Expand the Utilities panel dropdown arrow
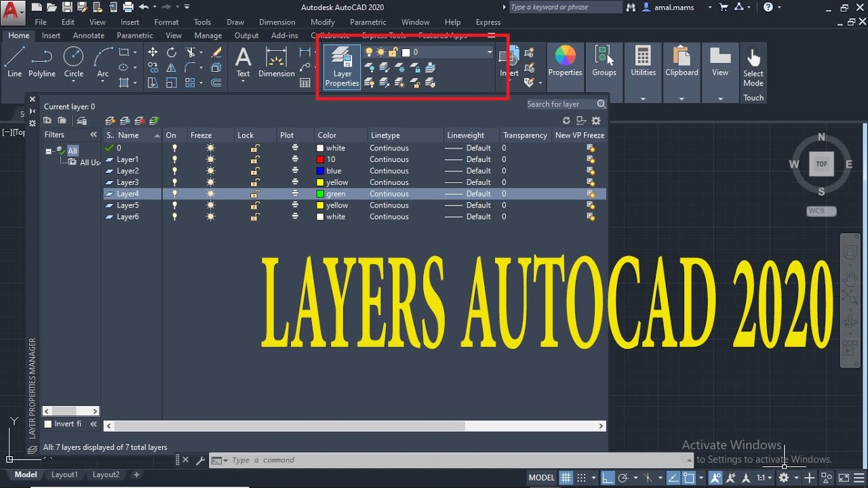The height and width of the screenshot is (488, 868). click(643, 99)
